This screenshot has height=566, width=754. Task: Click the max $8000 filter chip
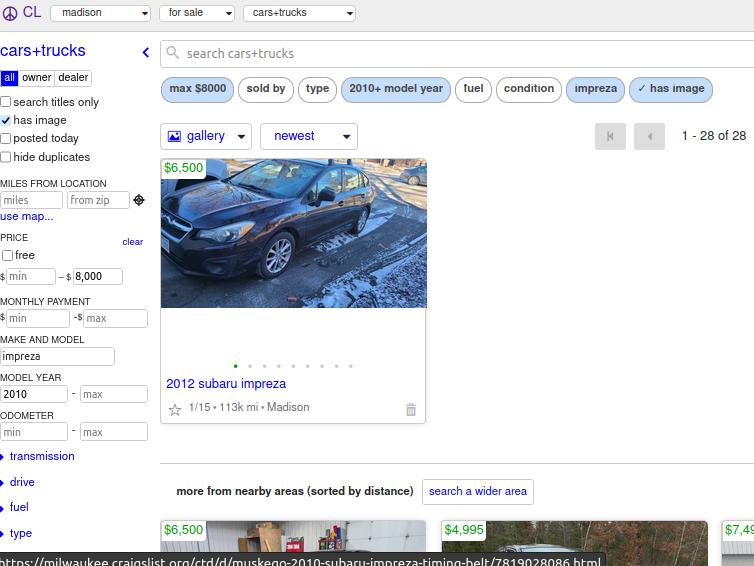click(197, 89)
